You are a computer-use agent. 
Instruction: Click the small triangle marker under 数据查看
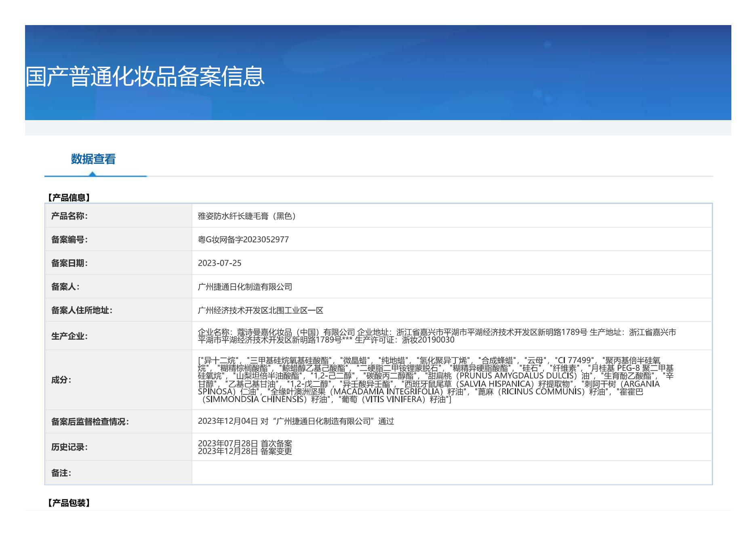(x=93, y=174)
